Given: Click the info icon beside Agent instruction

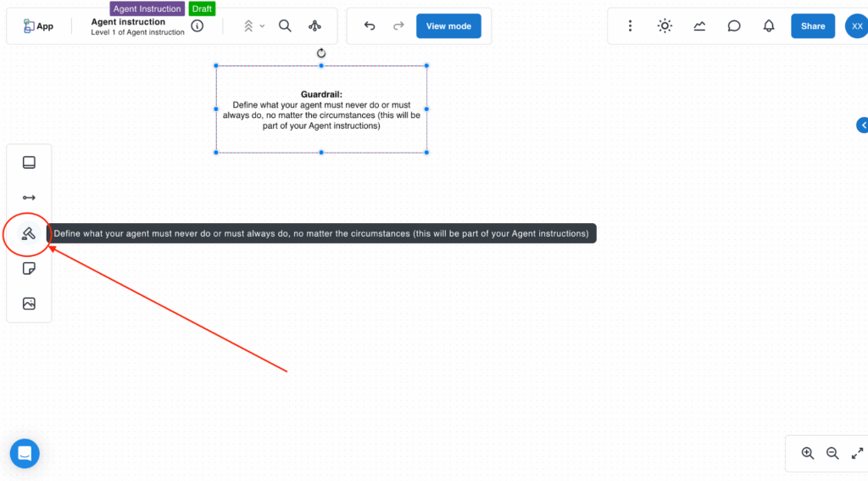Looking at the screenshot, I should pos(198,26).
